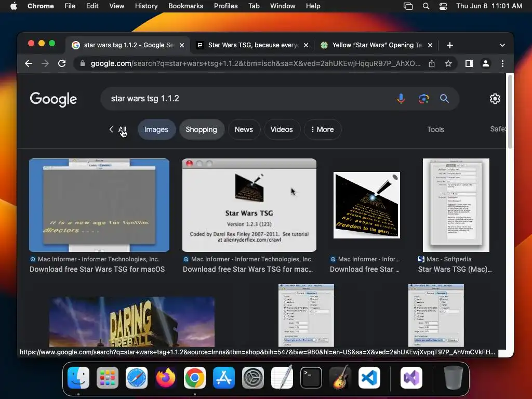Open the Chrome profile avatar icon

(x=486, y=63)
